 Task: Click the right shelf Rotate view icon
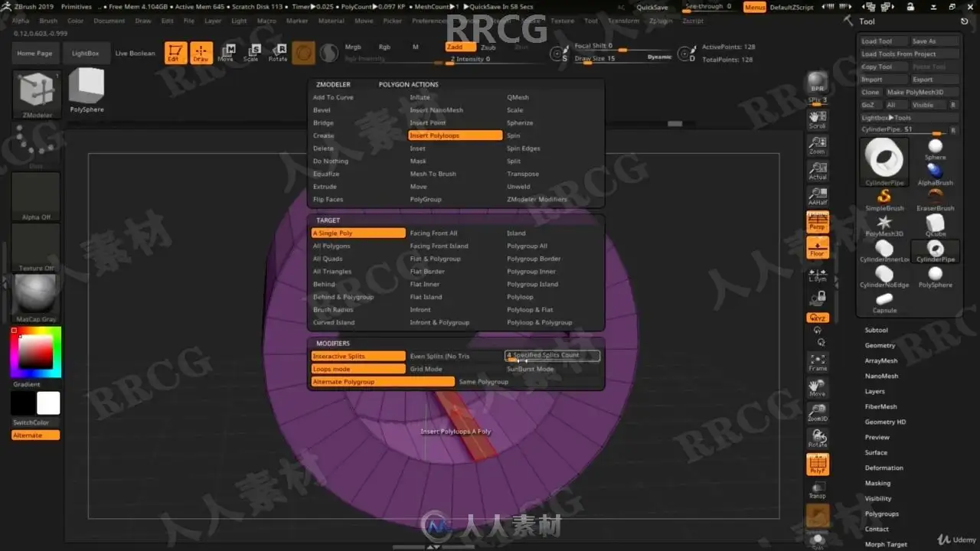point(818,439)
